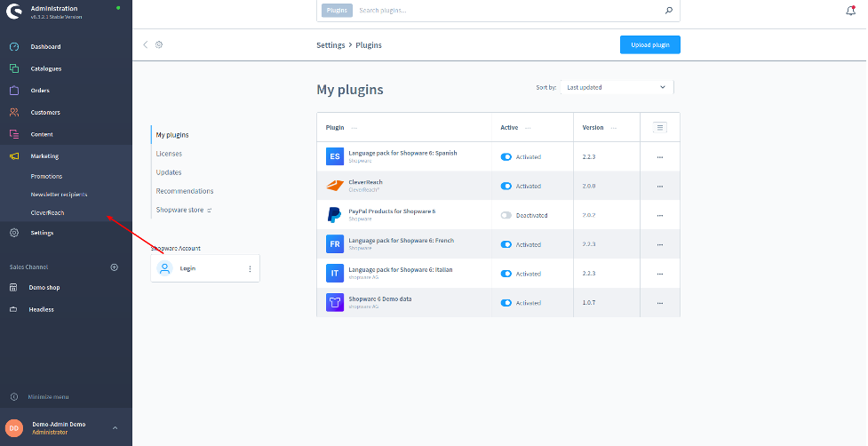868x446 pixels.
Task: Open the Sort by Last updated dropdown
Action: (x=617, y=87)
